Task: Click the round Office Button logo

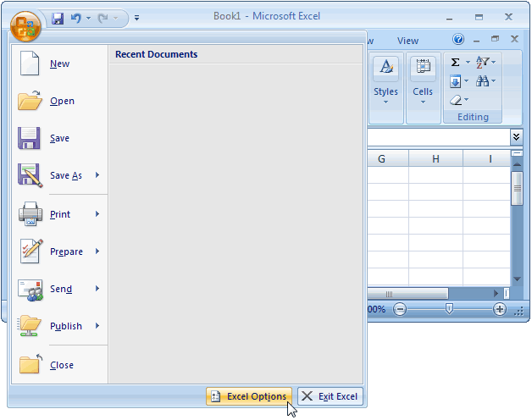Action: (x=25, y=26)
